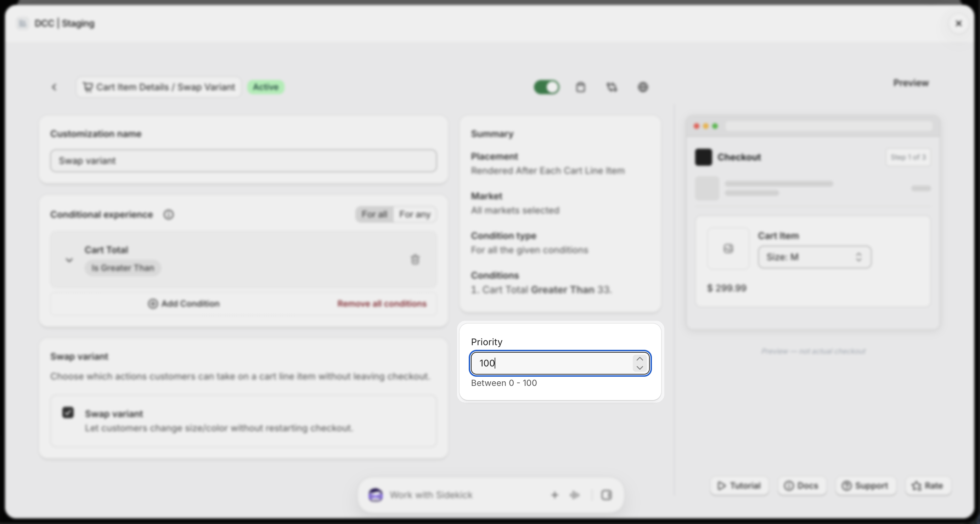This screenshot has width=980, height=524.
Task: Increase Priority with up stepper arrow
Action: [x=640, y=359]
